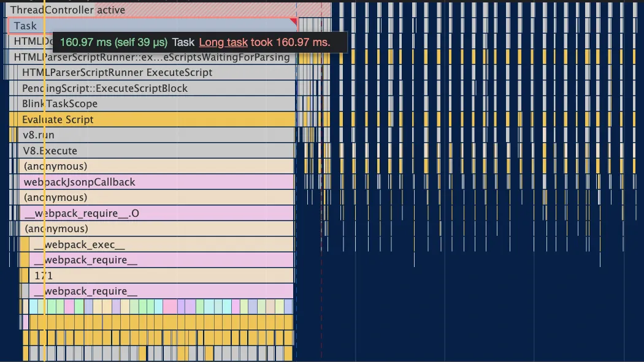Select the BlinkTaskScope bar

156,104
